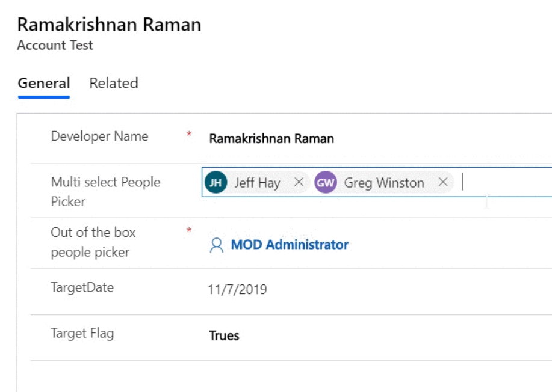This screenshot has height=392, width=552.
Task: Click the Out of the box people picker label
Action: click(93, 242)
